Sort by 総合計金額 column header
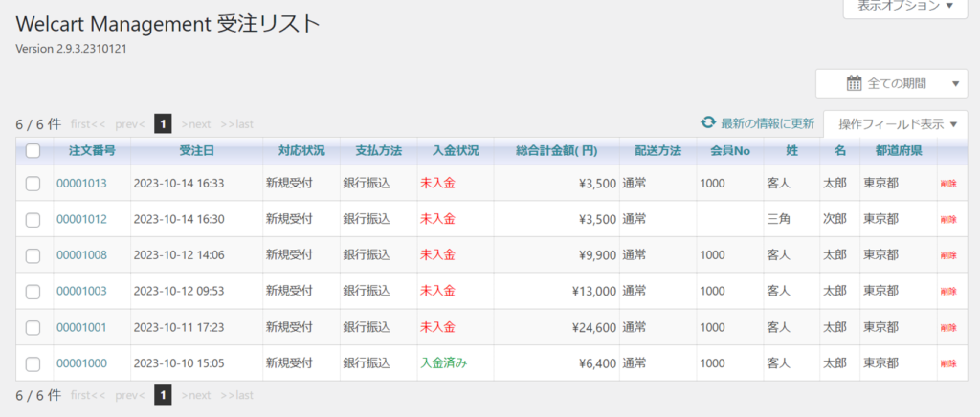The image size is (980, 417). (x=556, y=150)
